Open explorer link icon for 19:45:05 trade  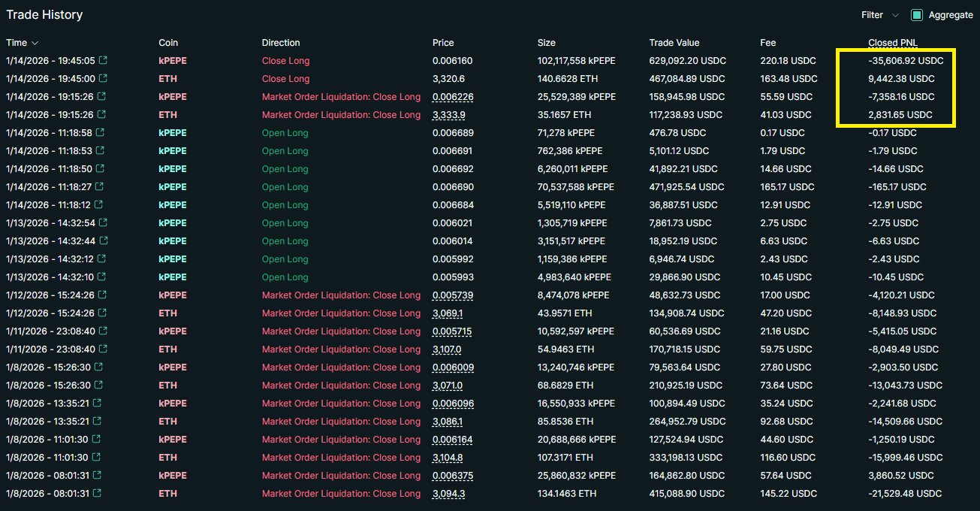(x=103, y=61)
